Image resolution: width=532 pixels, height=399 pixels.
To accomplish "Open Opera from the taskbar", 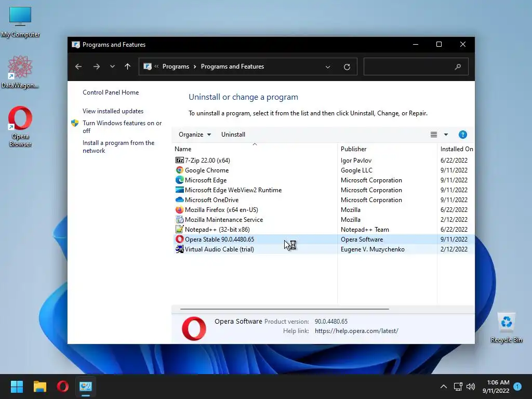I will (x=63, y=387).
